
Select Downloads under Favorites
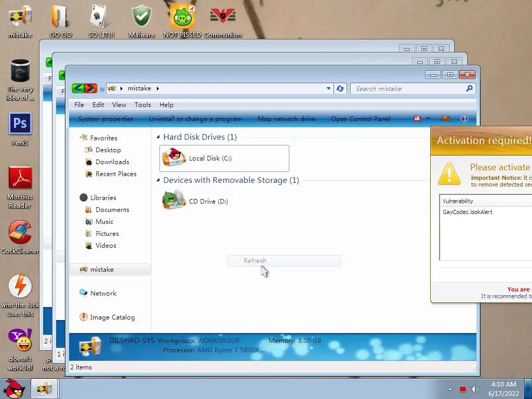tap(112, 162)
